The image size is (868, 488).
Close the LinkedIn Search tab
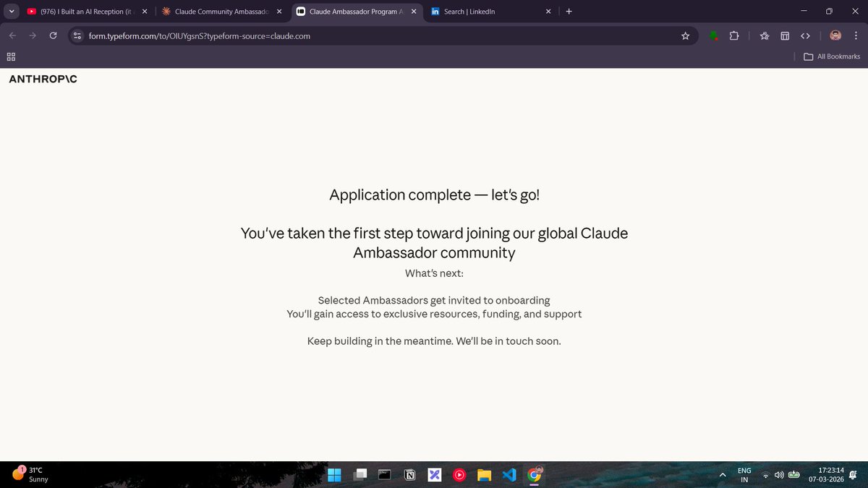[548, 12]
